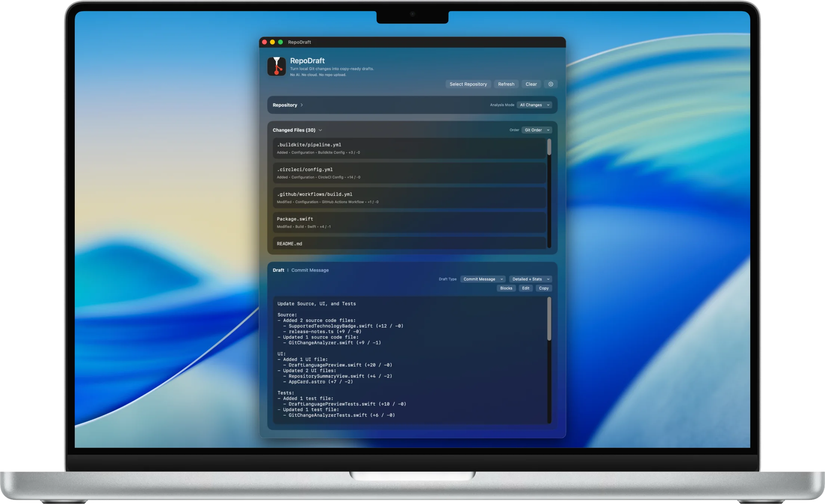
Task: Click the Blocks button
Action: pyautogui.click(x=506, y=288)
